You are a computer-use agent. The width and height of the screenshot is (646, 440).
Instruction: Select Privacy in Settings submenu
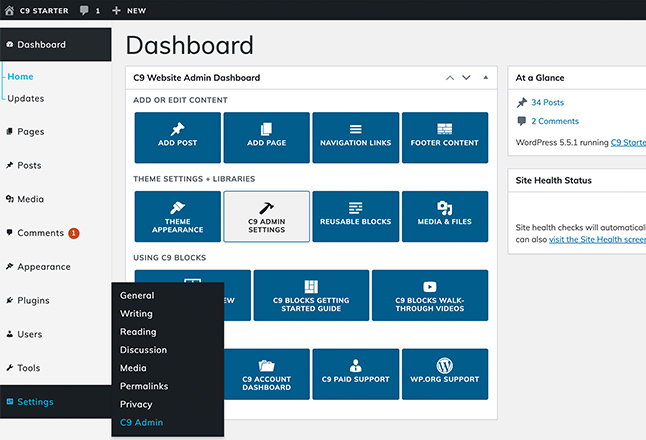point(136,404)
